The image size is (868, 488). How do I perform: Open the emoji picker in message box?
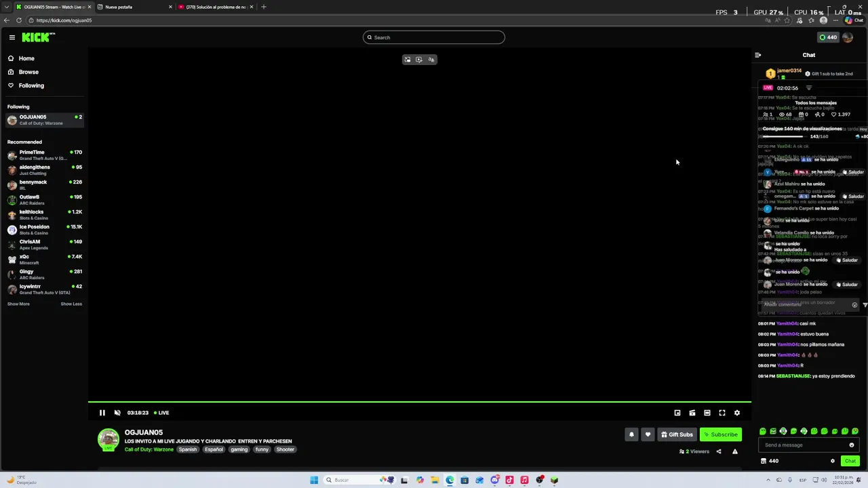click(x=852, y=445)
